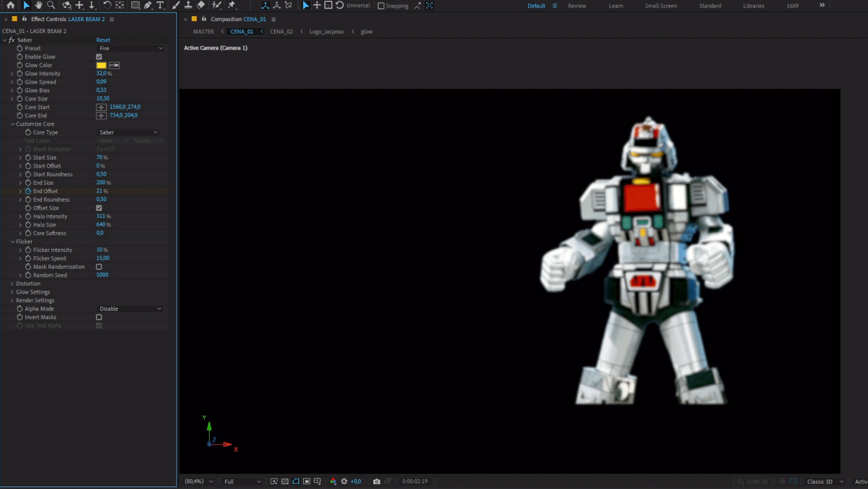Switch to the Review workspace
This screenshot has height=489, width=868.
577,6
